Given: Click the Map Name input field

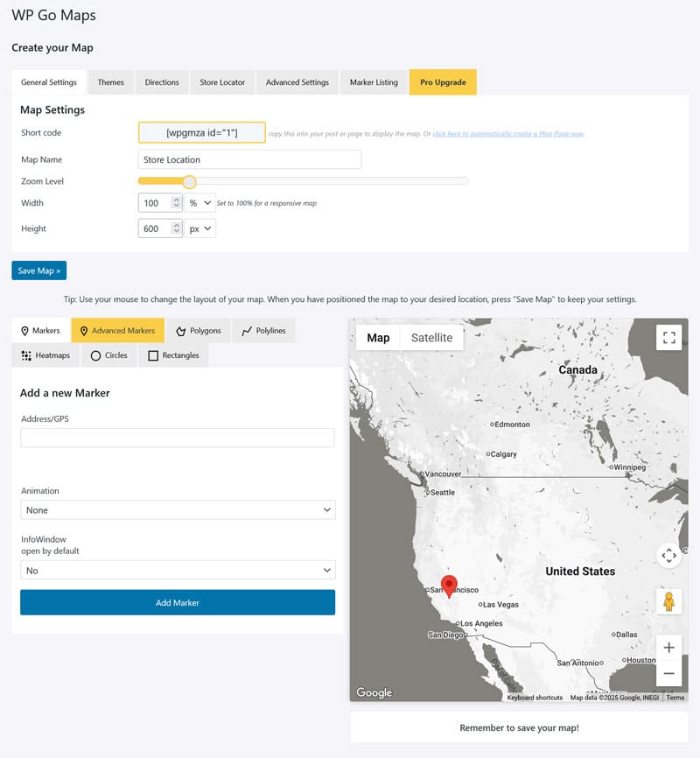Looking at the screenshot, I should pyautogui.click(x=249, y=159).
